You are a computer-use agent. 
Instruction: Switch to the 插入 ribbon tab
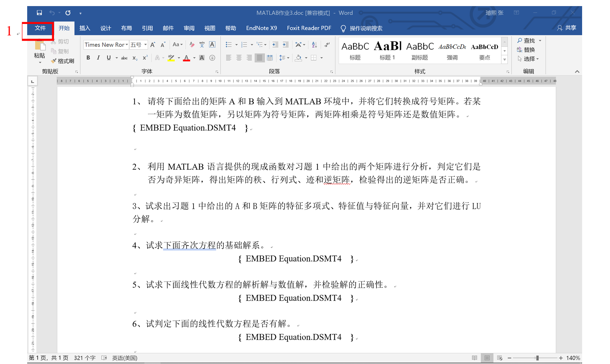pyautogui.click(x=84, y=28)
